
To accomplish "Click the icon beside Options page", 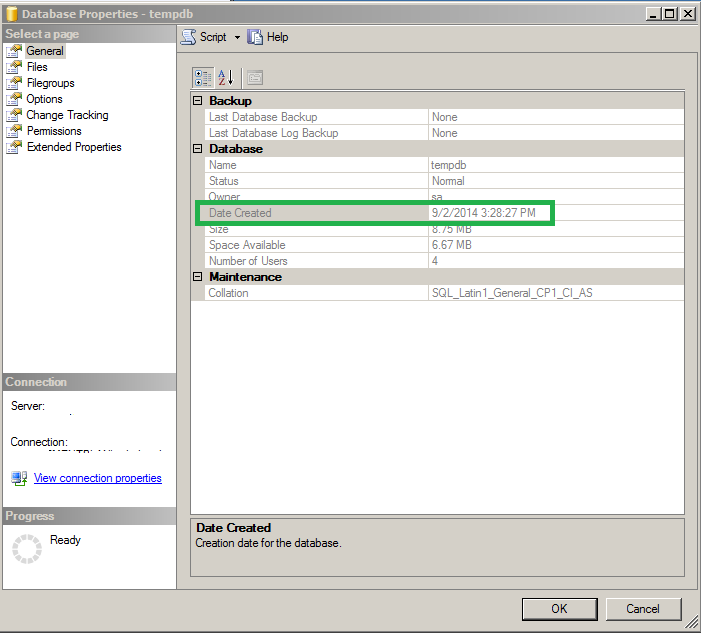I will [x=14, y=99].
